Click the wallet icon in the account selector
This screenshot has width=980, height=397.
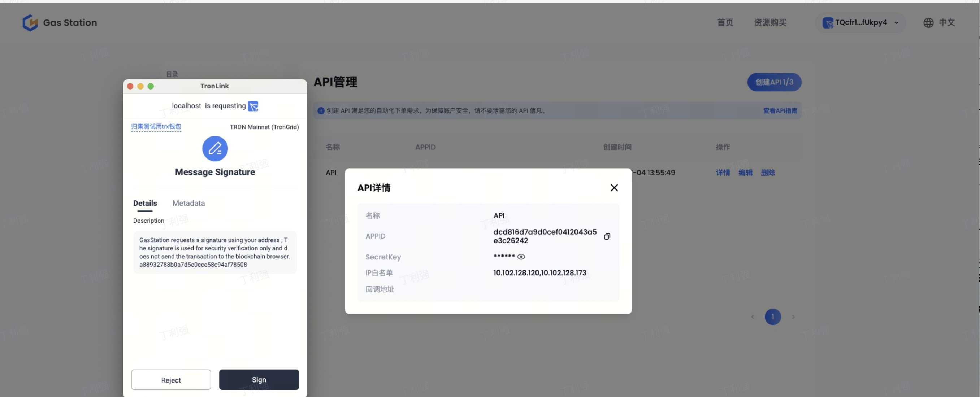(x=828, y=23)
